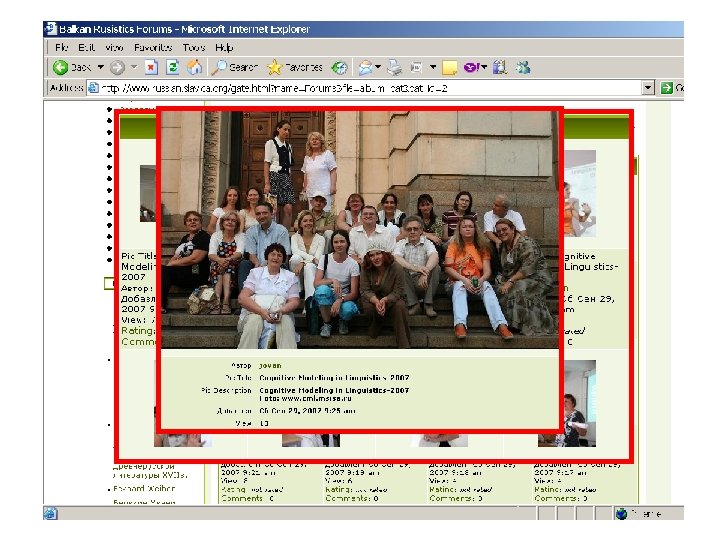Open the Forward history dropdown arrow
Viewport: 720px width, 540px height.
134,67
